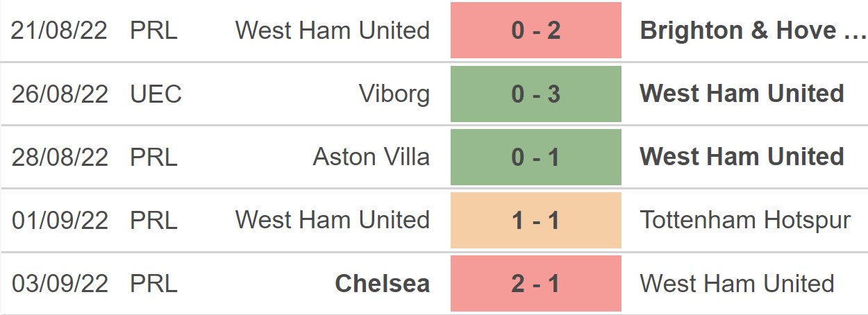Click the Tottenham Hotspur team name
This screenshot has width=868, height=315.
[x=745, y=220]
